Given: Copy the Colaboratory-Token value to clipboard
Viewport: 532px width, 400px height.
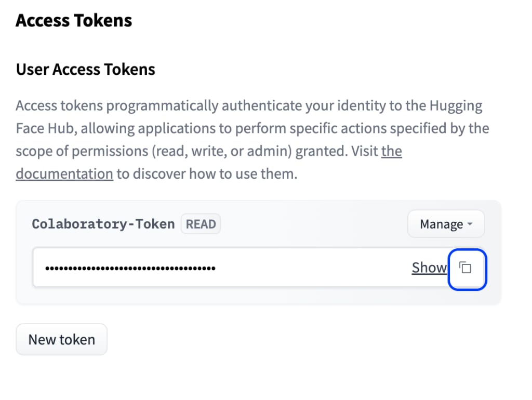Looking at the screenshot, I should click(467, 270).
